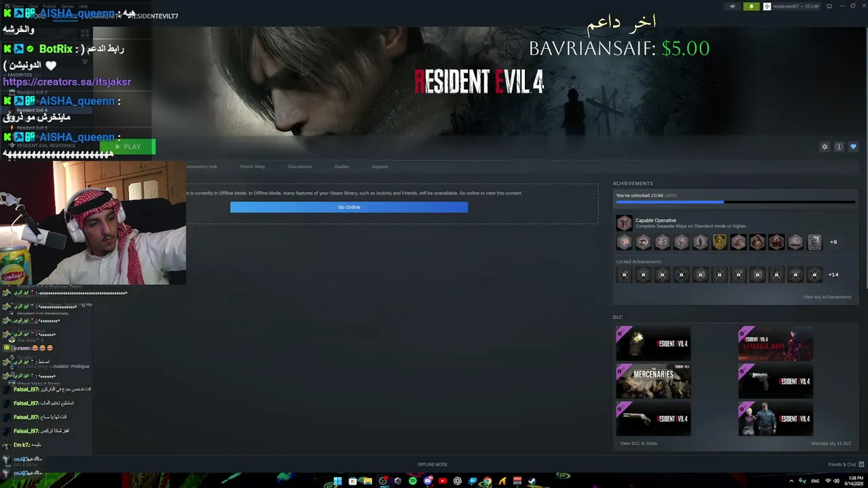Screen dimensions: 868x488
Task: Click the ENG language indicator
Action: (815, 481)
